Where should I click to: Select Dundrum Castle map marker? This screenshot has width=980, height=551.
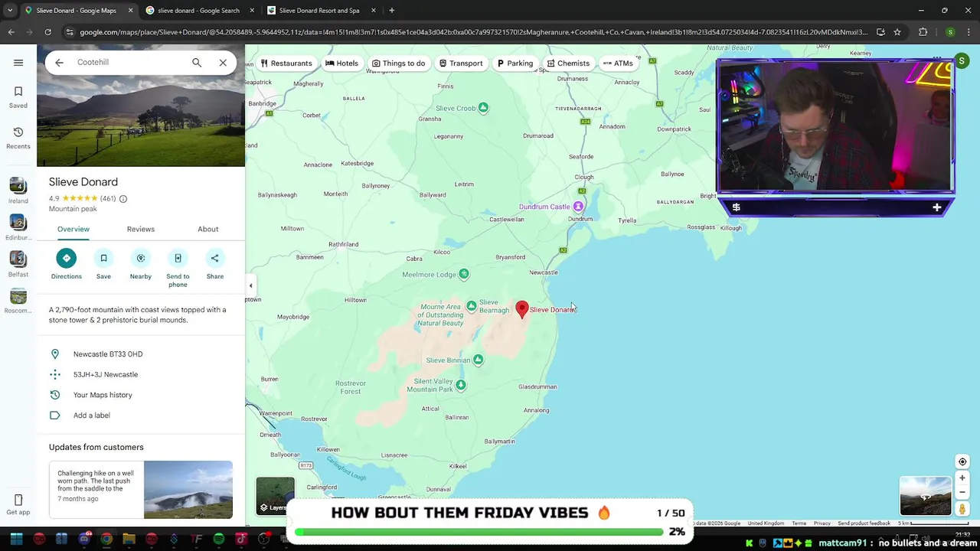tap(579, 207)
